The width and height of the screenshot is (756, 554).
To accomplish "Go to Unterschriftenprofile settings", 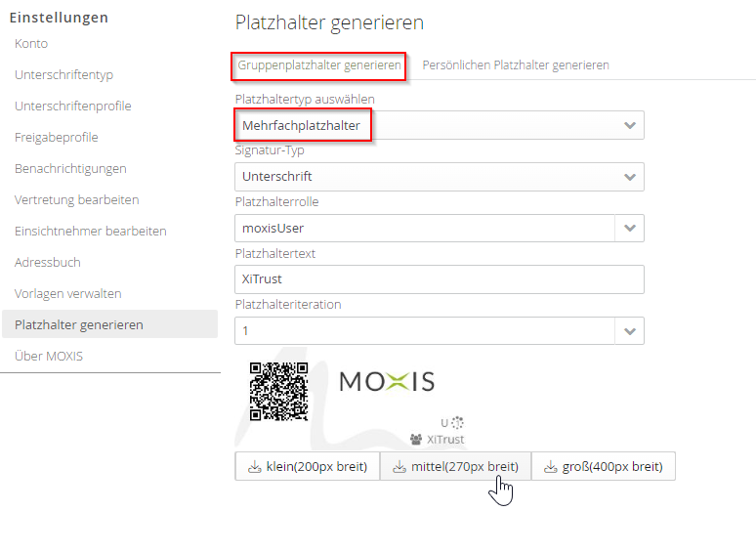I will [73, 107].
